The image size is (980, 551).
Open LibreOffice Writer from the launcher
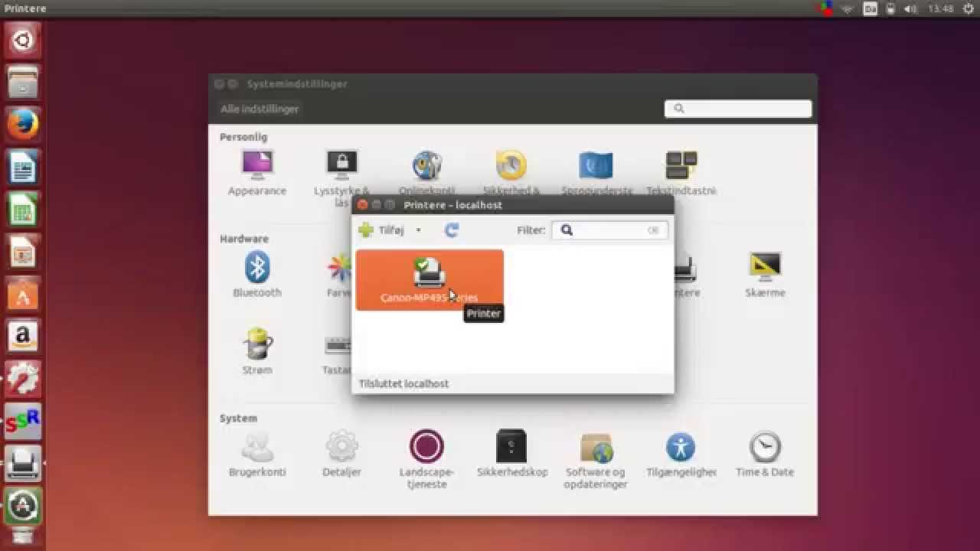point(23,167)
